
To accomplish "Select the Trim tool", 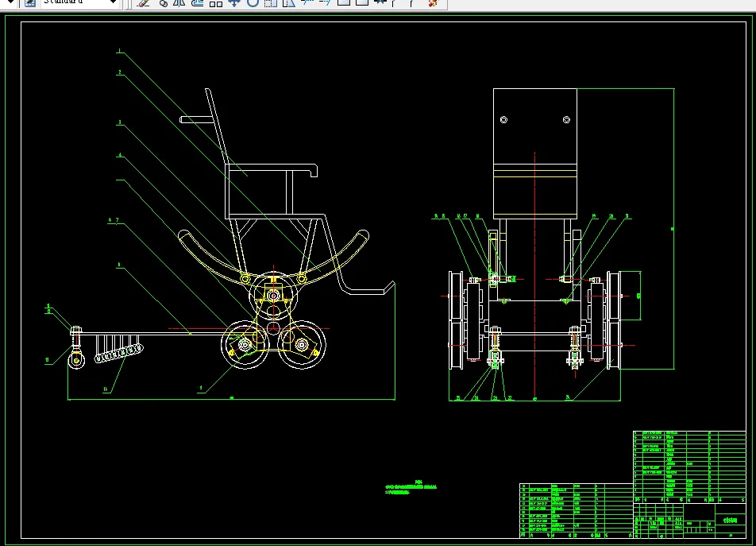I will click(307, 3).
